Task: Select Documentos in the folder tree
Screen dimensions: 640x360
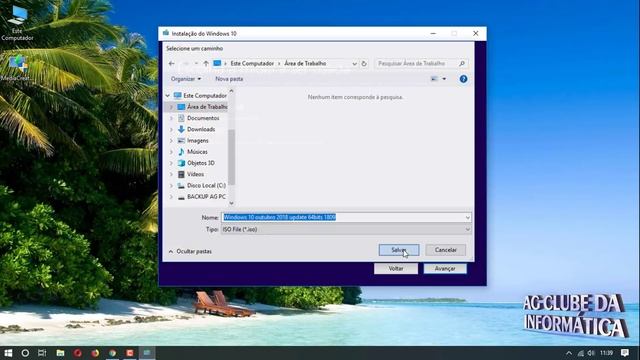Action: [x=203, y=118]
